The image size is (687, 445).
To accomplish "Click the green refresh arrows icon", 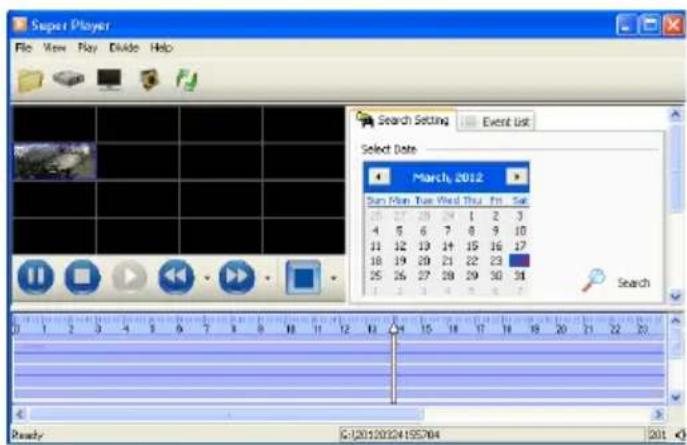I will 187,80.
